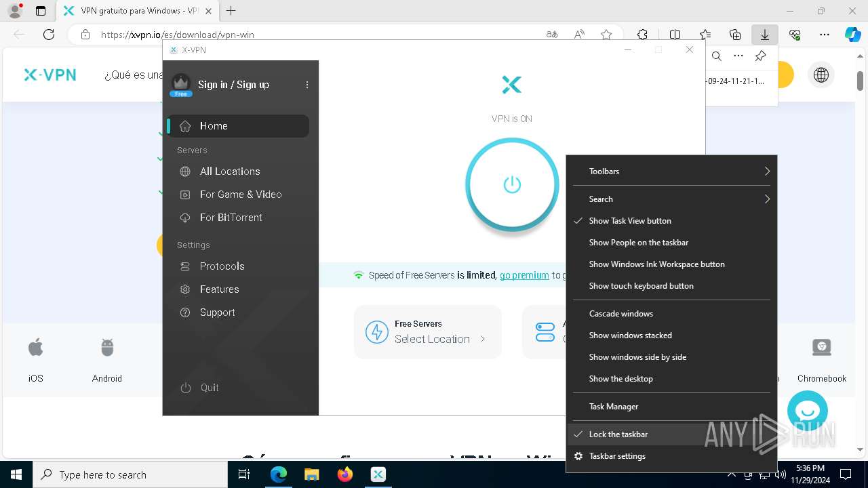Choose Show windows stacked

[671, 335]
